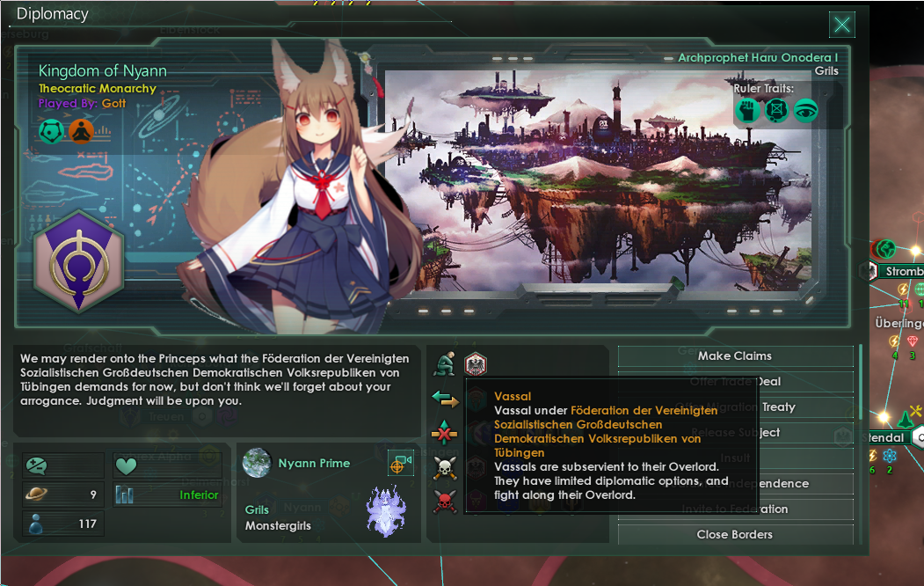Select the Migration Treaty option
Image resolution: width=924 pixels, height=586 pixels.
735,407
